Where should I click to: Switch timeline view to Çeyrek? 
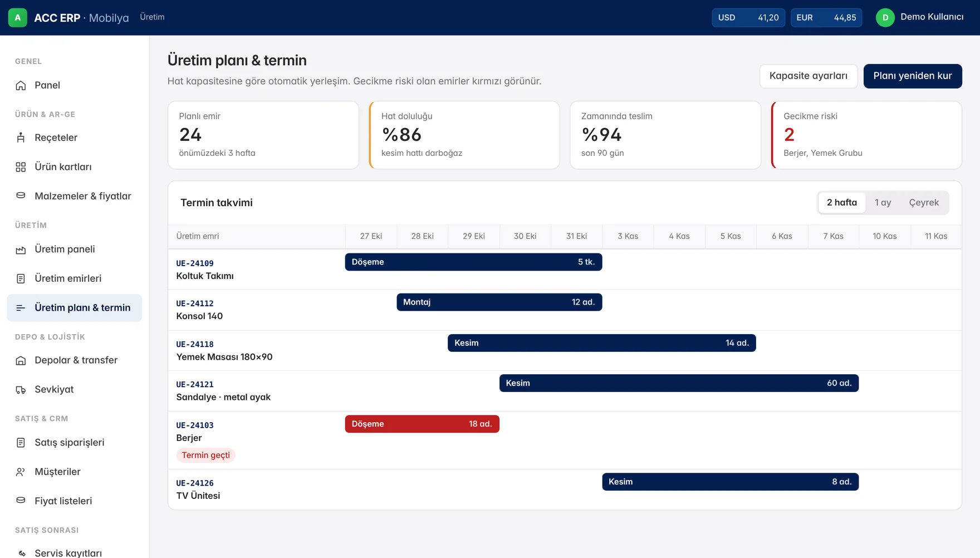[924, 203]
